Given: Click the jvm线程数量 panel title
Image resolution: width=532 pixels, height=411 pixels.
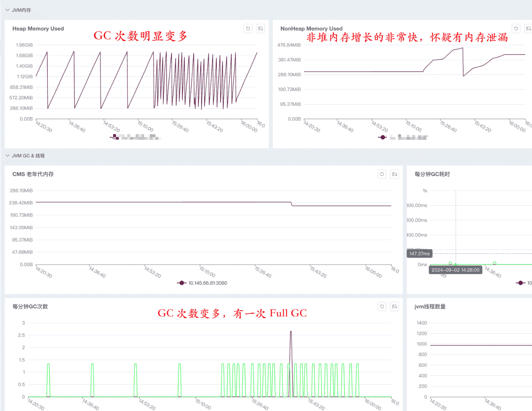Looking at the screenshot, I should (x=430, y=306).
